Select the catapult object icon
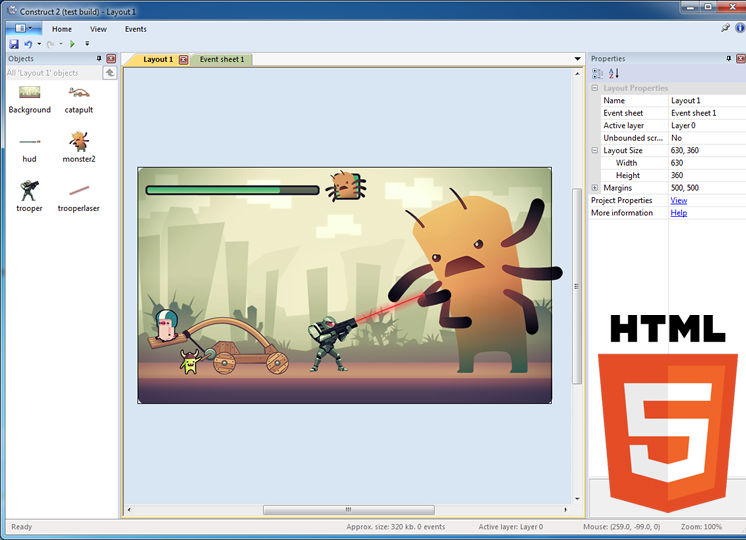 tap(79, 92)
